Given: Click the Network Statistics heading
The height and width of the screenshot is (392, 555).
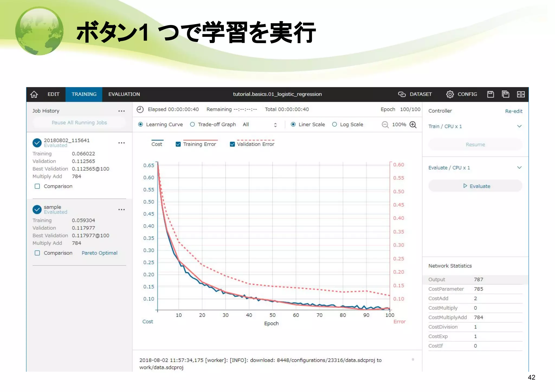Looking at the screenshot, I should tap(450, 266).
